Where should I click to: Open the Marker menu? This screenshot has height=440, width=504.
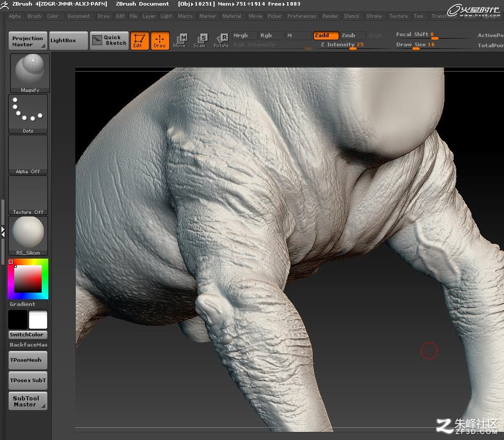click(207, 16)
